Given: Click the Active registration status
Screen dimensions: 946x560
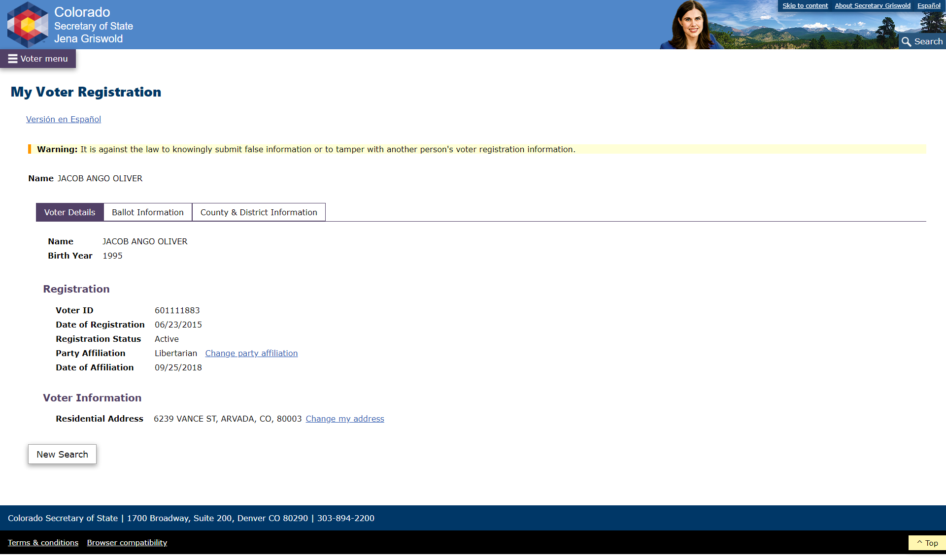Looking at the screenshot, I should tap(167, 339).
